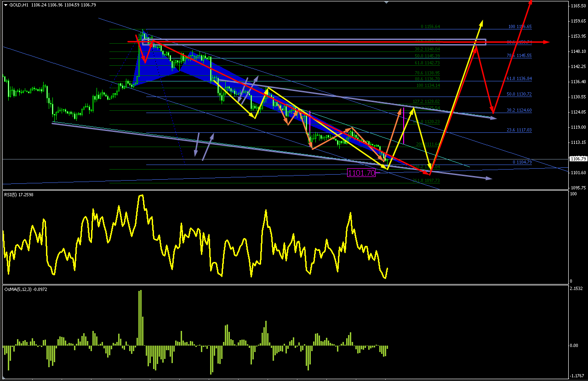Select blue Fibonacci label 23.6 1117.03

519,130
